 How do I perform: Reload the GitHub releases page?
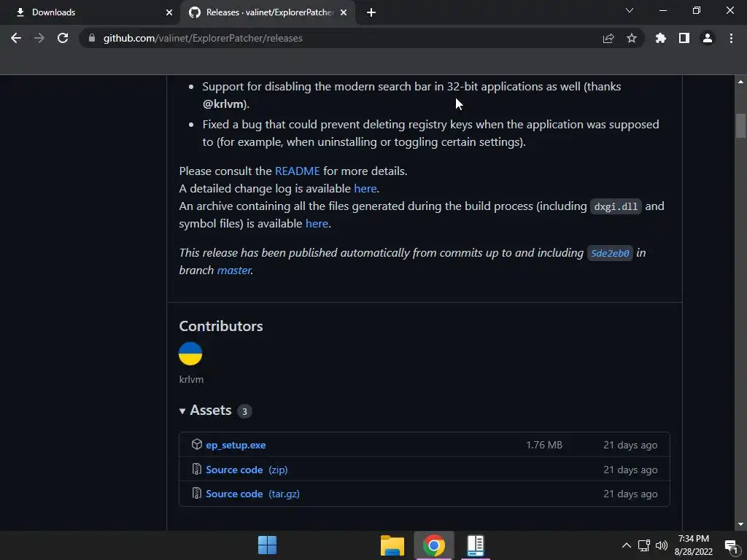[63, 38]
